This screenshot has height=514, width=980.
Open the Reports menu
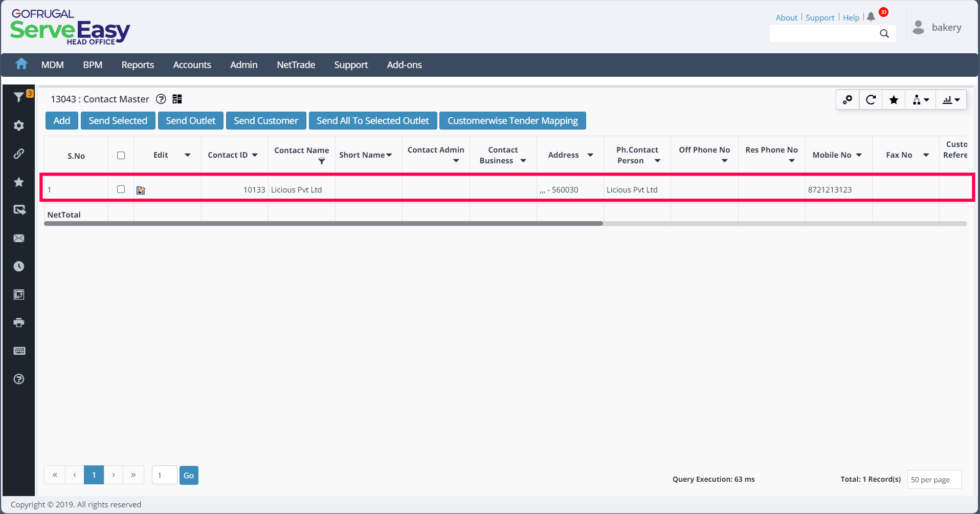pos(138,65)
